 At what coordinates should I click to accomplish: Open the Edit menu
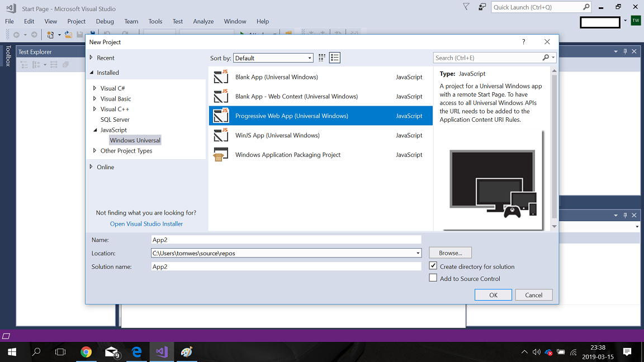click(x=29, y=21)
